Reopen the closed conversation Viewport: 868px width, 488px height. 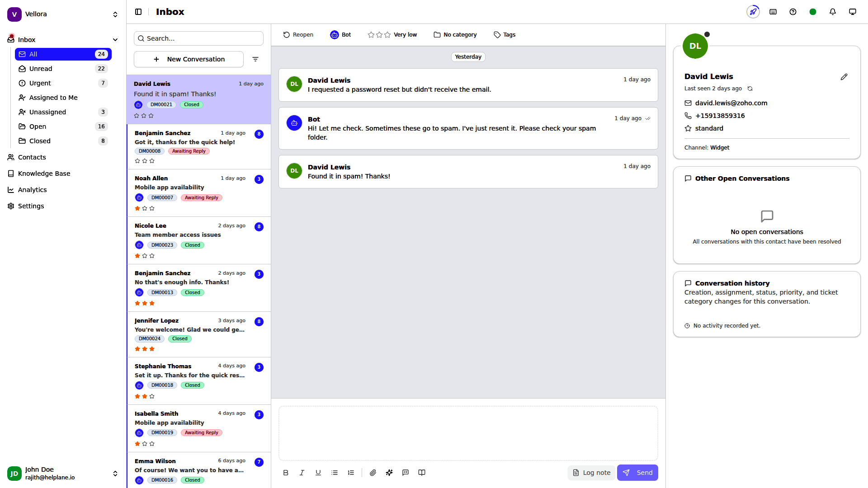(298, 35)
